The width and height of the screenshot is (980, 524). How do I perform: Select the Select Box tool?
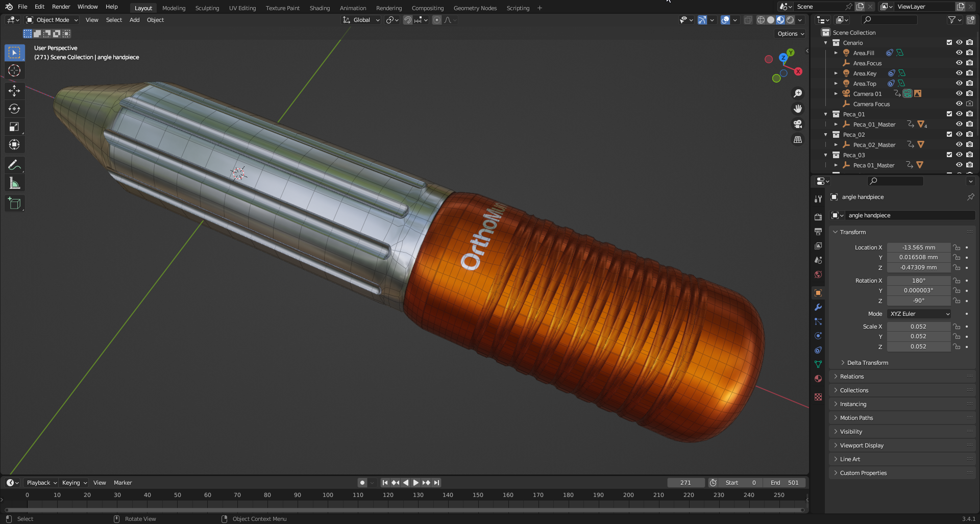(x=14, y=53)
